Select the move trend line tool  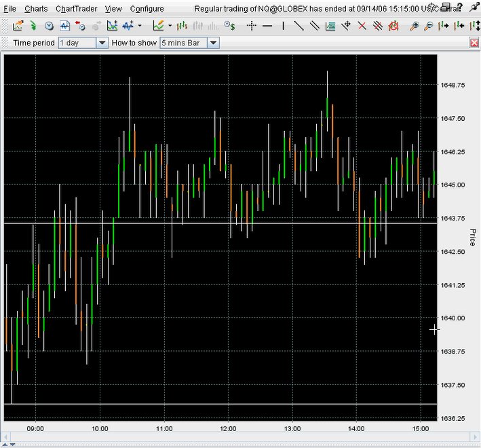click(x=346, y=26)
